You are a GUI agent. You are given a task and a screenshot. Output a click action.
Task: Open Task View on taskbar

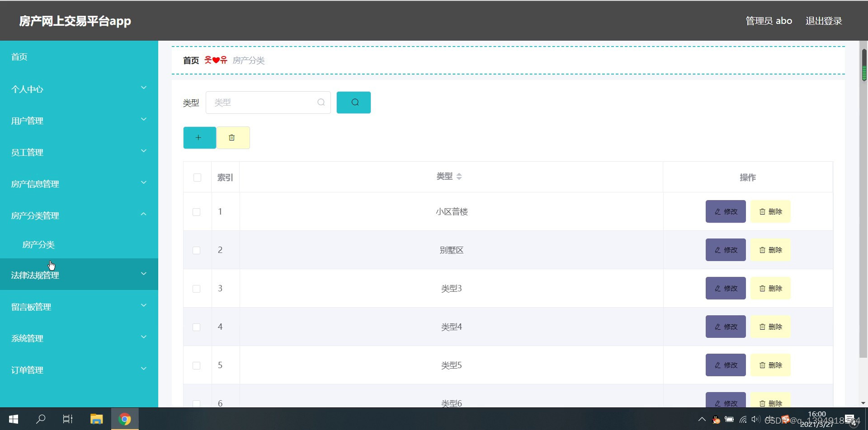click(x=68, y=419)
